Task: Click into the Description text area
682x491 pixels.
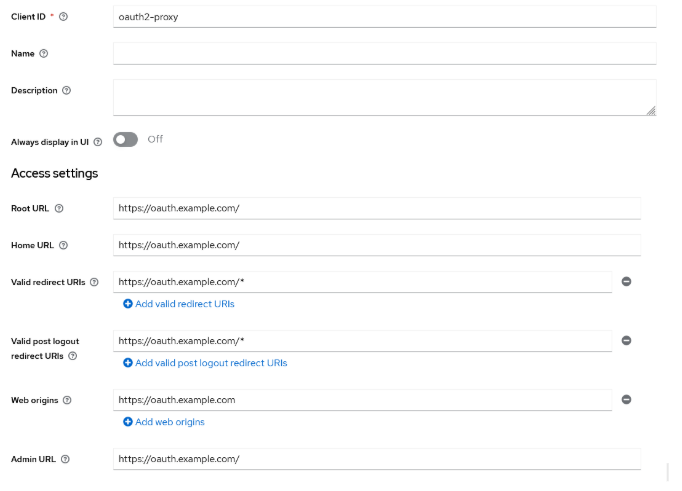Action: click(x=384, y=98)
